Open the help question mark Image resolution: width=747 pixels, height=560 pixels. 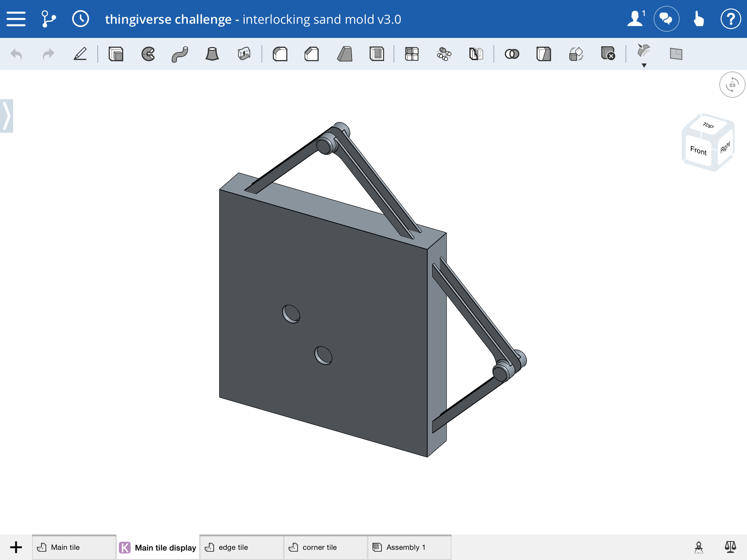731,19
